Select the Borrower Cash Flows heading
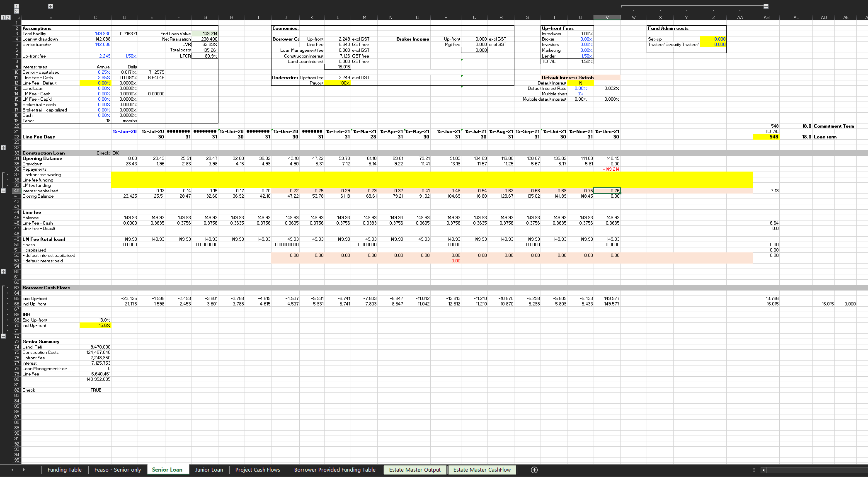868x477 pixels. [x=51, y=288]
